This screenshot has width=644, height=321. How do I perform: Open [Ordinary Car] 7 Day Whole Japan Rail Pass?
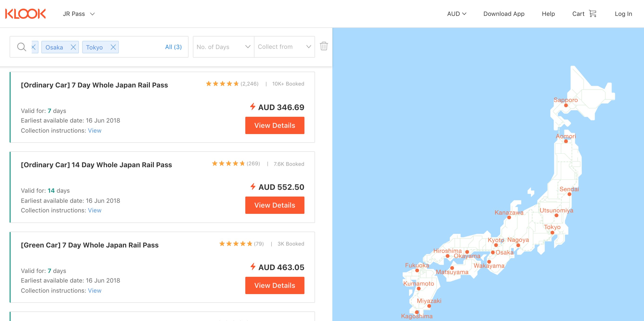click(x=94, y=85)
